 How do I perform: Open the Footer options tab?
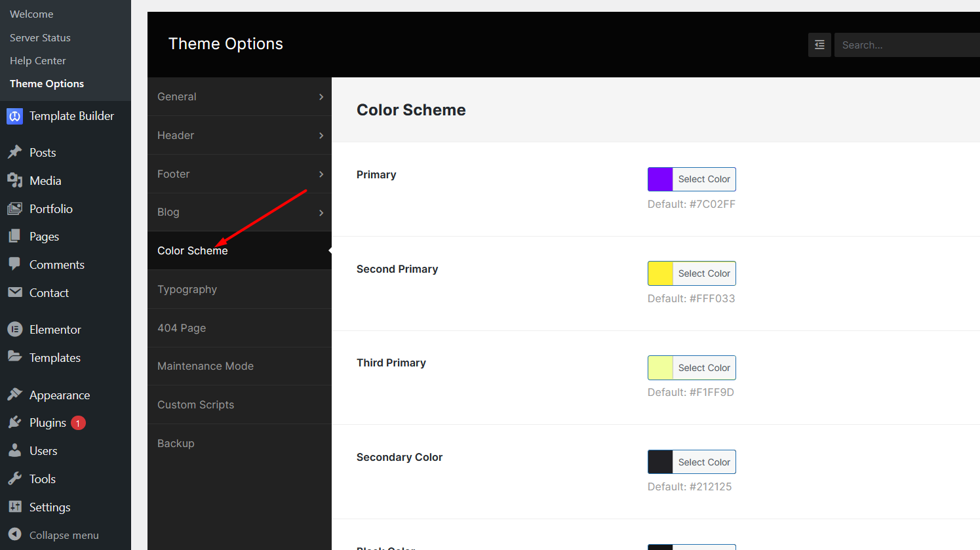(239, 174)
